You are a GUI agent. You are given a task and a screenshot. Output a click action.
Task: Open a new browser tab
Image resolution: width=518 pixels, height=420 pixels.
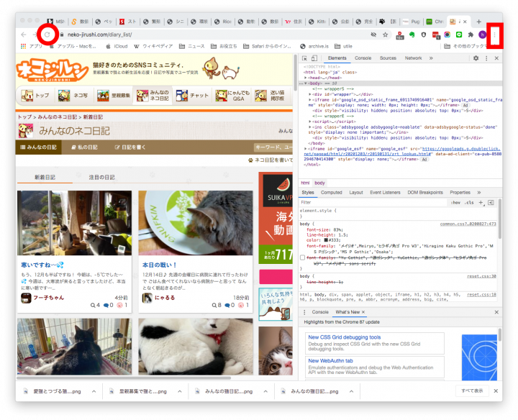coord(478,22)
